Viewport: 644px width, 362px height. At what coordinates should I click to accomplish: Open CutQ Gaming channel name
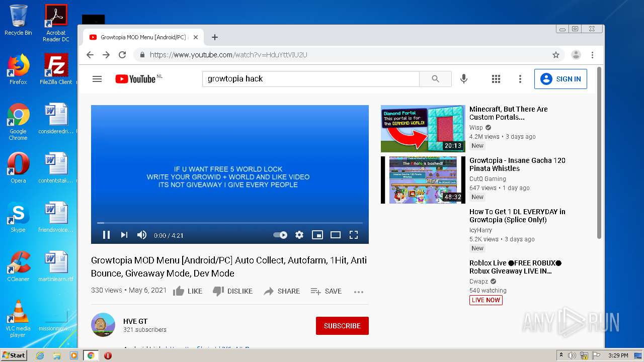click(x=488, y=179)
